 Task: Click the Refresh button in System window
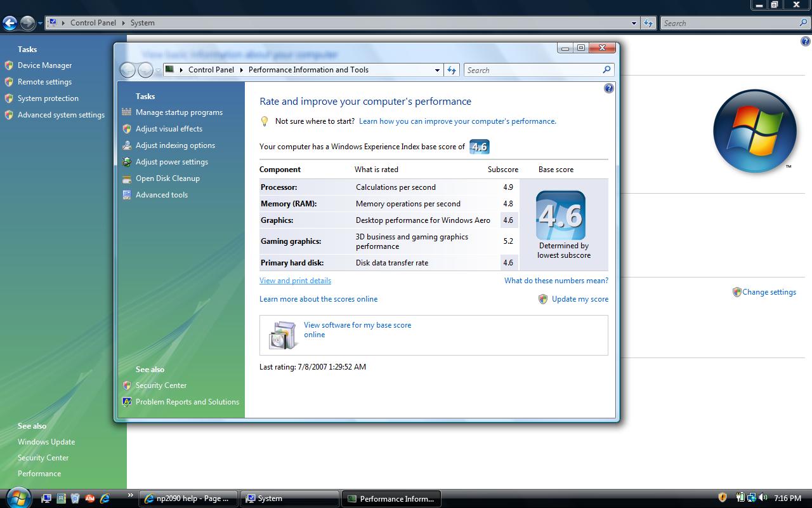coord(648,23)
